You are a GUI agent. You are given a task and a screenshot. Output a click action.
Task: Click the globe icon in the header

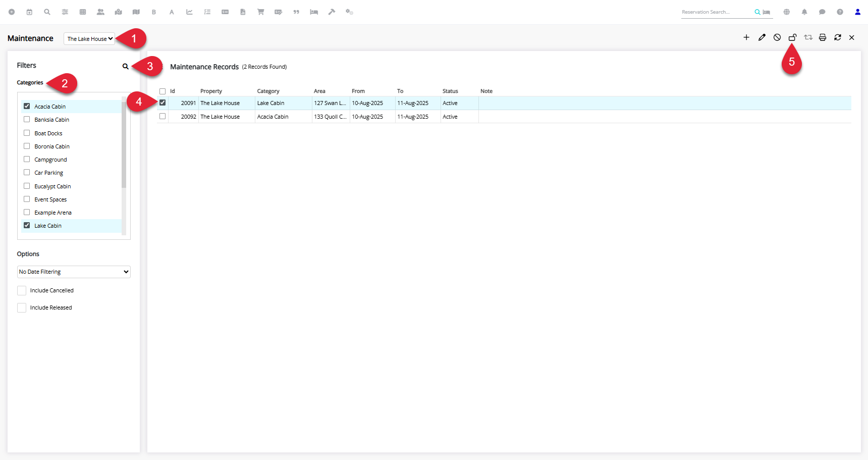coord(787,12)
